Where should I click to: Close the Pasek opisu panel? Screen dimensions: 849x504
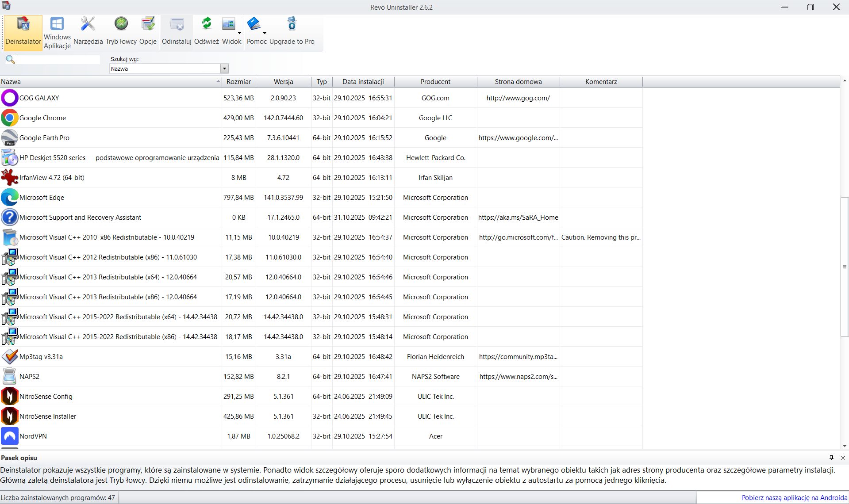(843, 458)
